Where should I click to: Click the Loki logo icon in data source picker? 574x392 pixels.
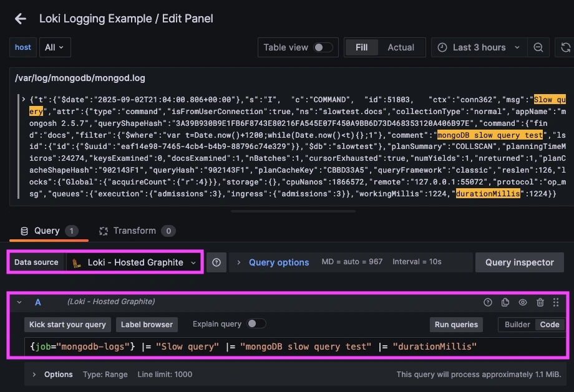77,262
